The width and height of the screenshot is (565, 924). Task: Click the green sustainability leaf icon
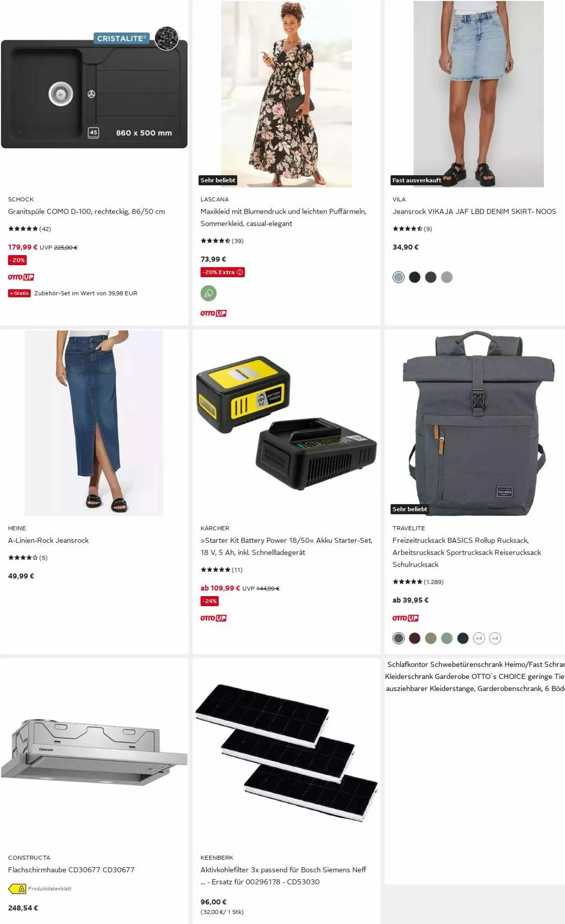pos(208,293)
